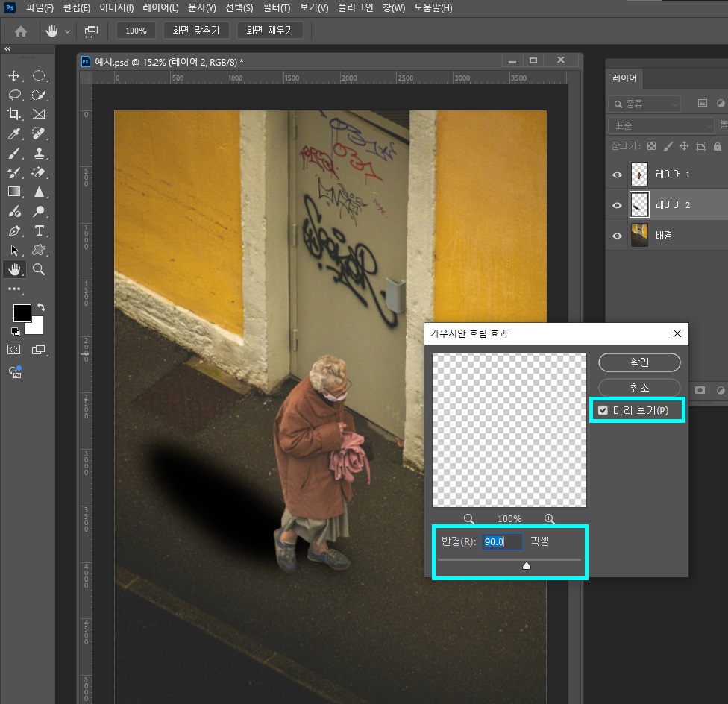728x704 pixels.
Task: Open the blending mode 표준 dropdown
Action: coord(661,125)
